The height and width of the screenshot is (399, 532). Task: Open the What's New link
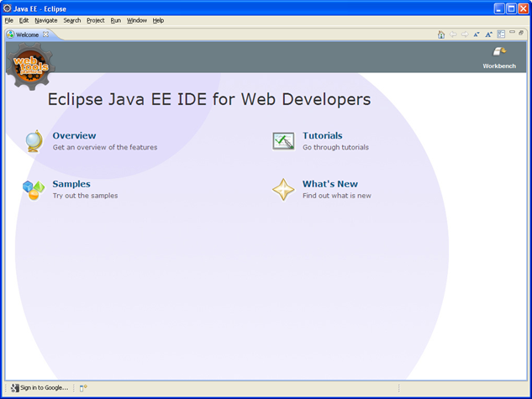(x=329, y=184)
